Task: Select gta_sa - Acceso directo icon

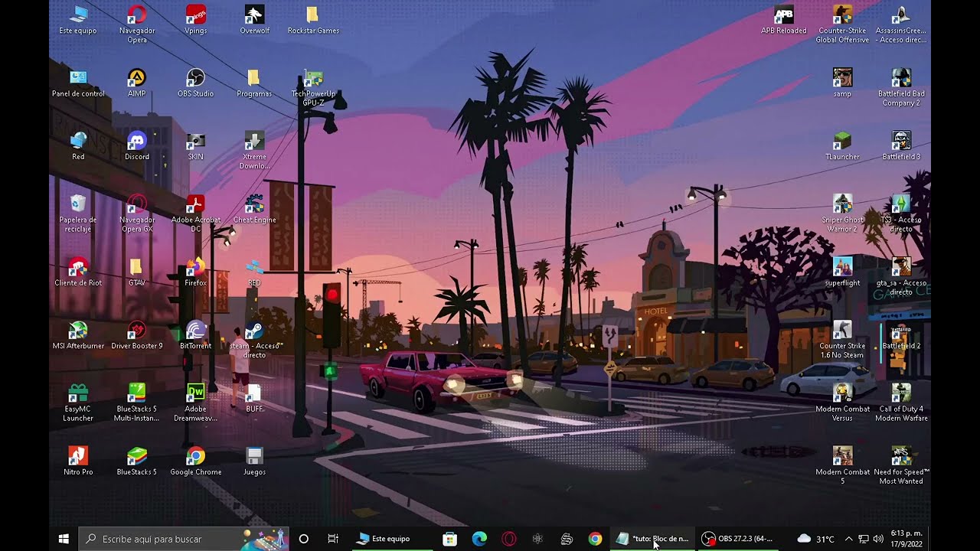Action: [x=901, y=276]
